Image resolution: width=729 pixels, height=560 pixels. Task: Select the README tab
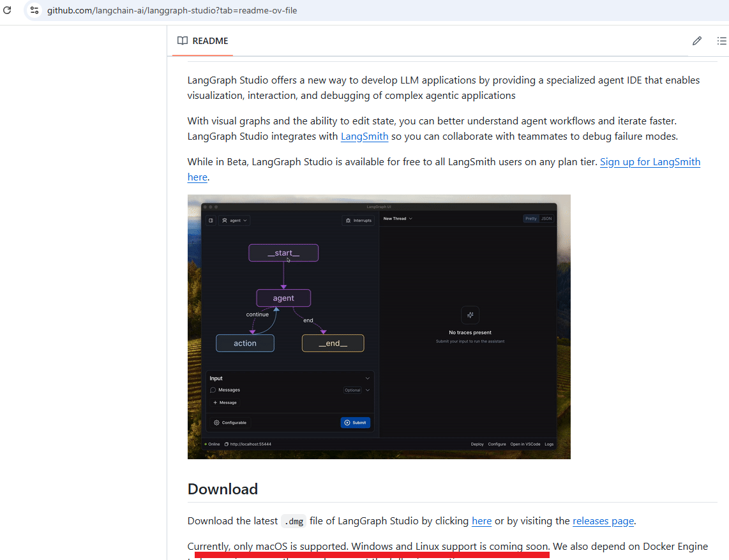pos(203,41)
